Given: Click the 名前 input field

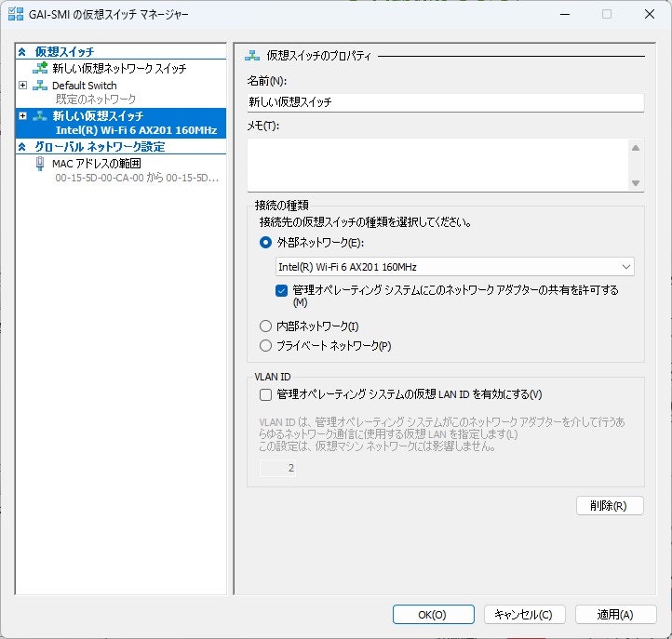Looking at the screenshot, I should pyautogui.click(x=445, y=102).
